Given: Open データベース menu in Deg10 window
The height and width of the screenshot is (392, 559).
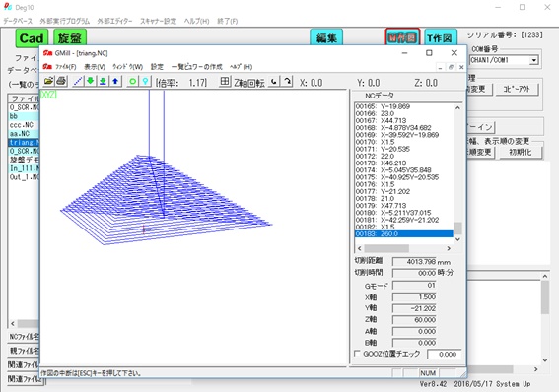Looking at the screenshot, I should (x=18, y=21).
